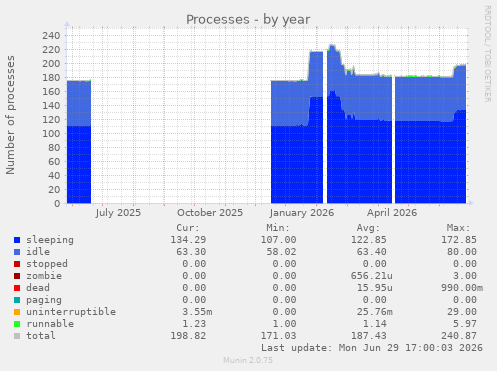Click sleeping minimum value 107.00
Image resolution: width=497 pixels, height=371 pixels.
278,240
